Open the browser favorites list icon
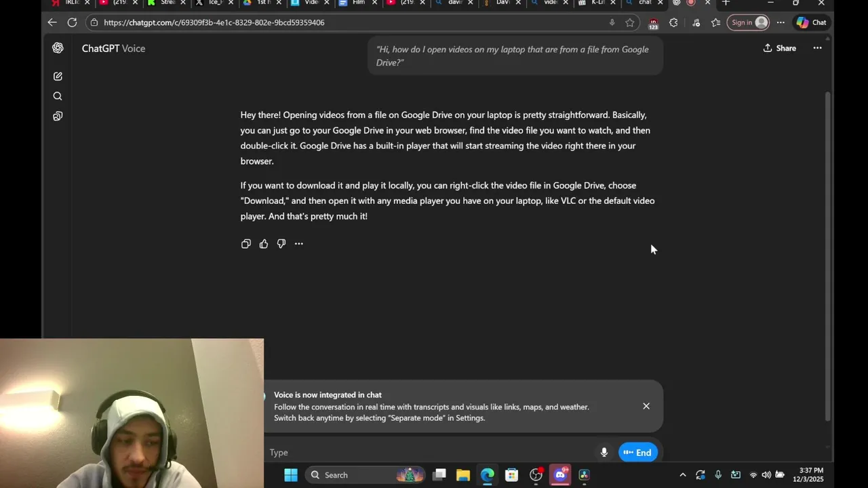Image resolution: width=868 pixels, height=488 pixels. (x=715, y=22)
